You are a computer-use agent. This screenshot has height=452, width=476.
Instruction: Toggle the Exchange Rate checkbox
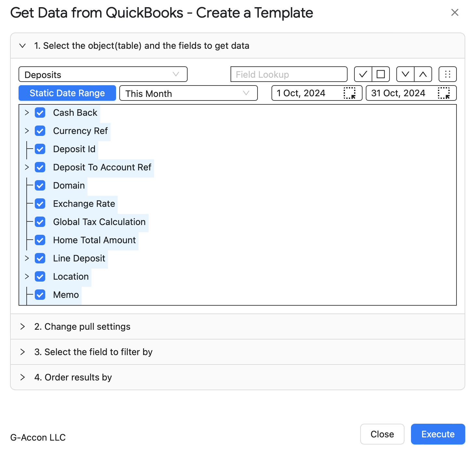pos(40,204)
